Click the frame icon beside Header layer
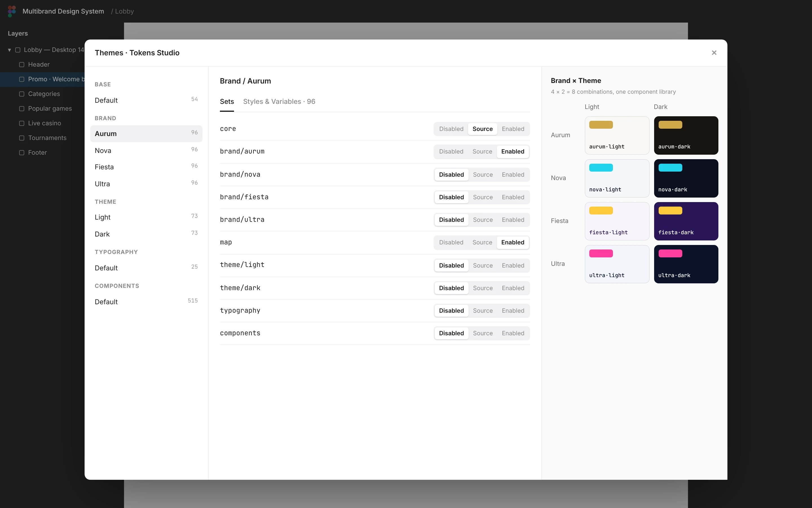 coord(22,65)
